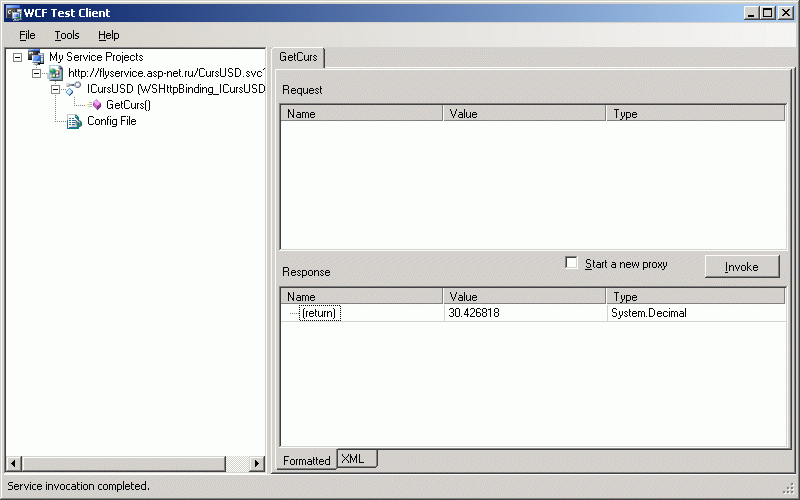Collapse the My Service Projects node
Image resolution: width=800 pixels, height=500 pixels.
tap(17, 57)
